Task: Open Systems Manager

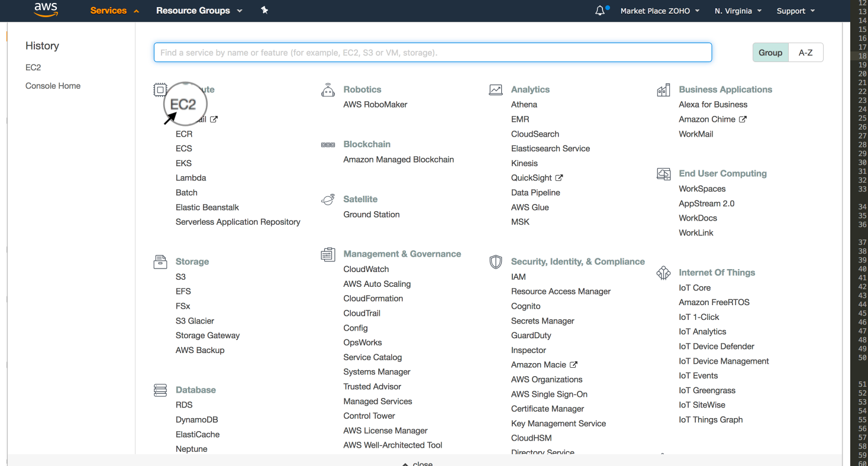Action: click(377, 372)
